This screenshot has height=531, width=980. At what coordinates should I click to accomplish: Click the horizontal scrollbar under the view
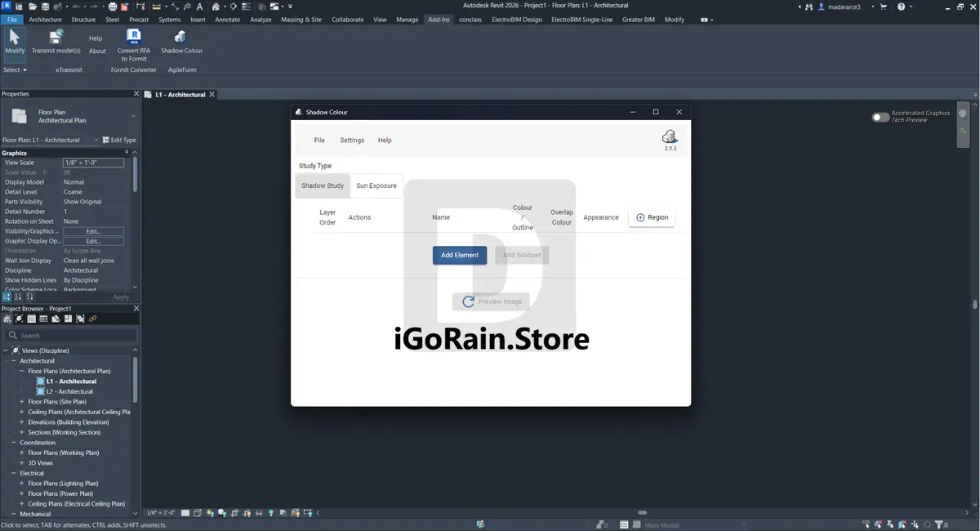pos(642,513)
